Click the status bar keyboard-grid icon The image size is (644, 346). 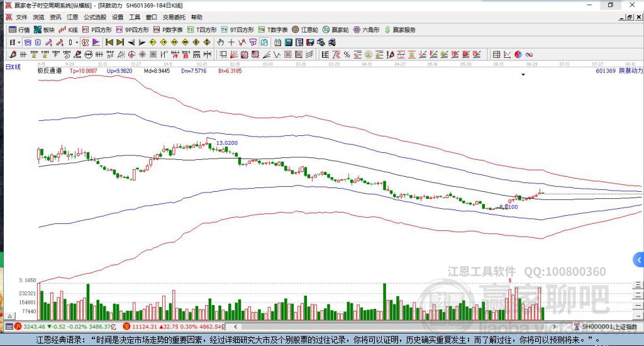click(9, 326)
